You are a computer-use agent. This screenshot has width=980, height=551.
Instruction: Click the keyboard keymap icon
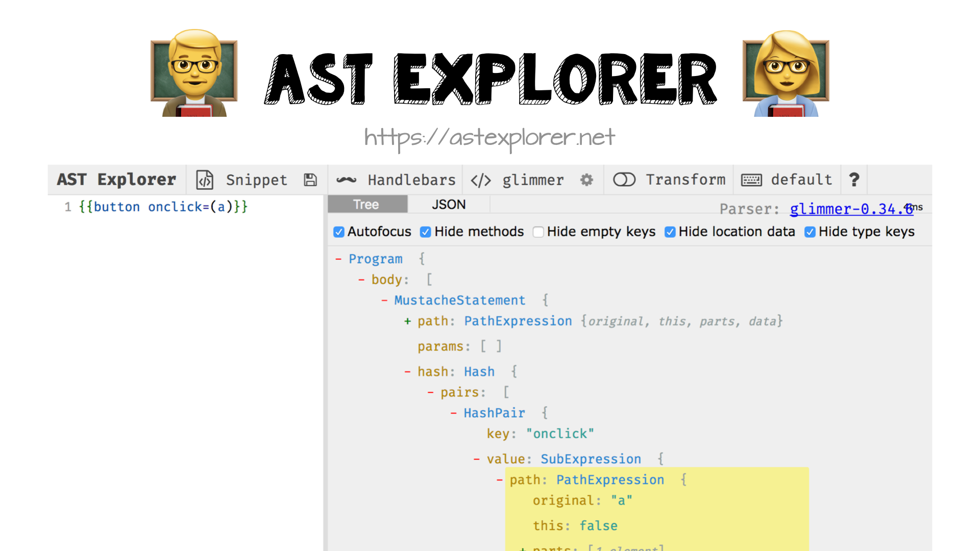click(x=751, y=180)
